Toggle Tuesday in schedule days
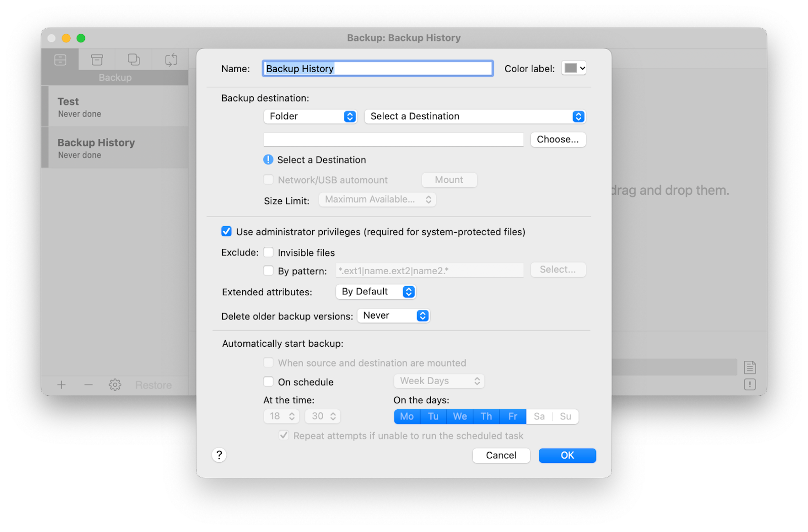This screenshot has width=808, height=532. pyautogui.click(x=433, y=416)
